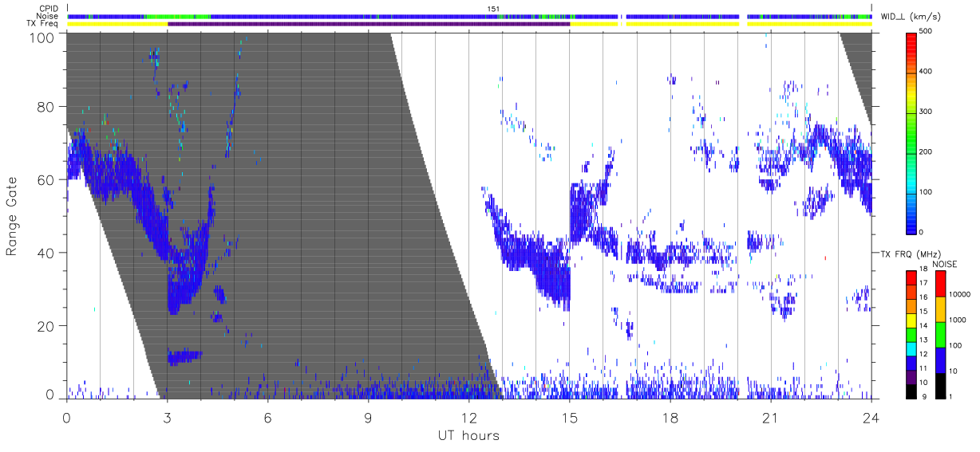Click green swatch in NOISE legend
This screenshot has width=980, height=452.
click(941, 335)
